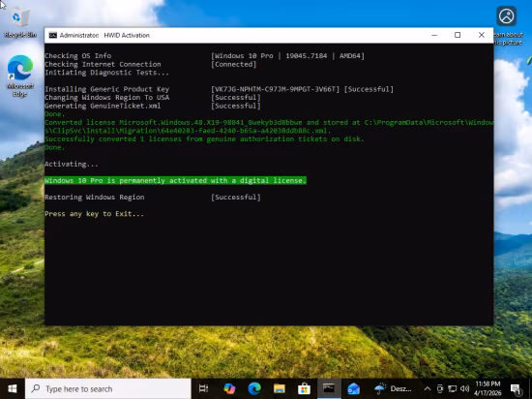Image resolution: width=532 pixels, height=399 pixels.
Task: Click the 'Restoring Windows Region' line
Action: (95, 198)
